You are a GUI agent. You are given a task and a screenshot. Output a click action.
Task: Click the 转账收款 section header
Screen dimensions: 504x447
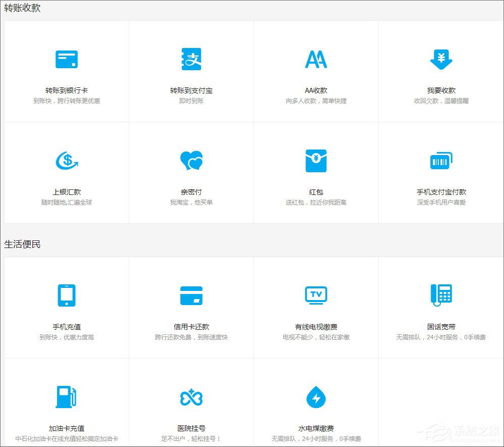(x=21, y=8)
